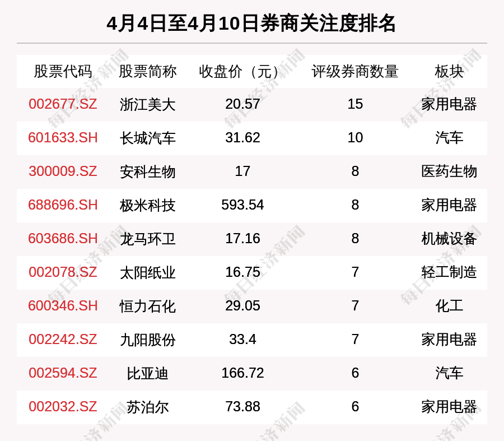Select broker count 10
This screenshot has height=441, width=504.
tap(355, 138)
